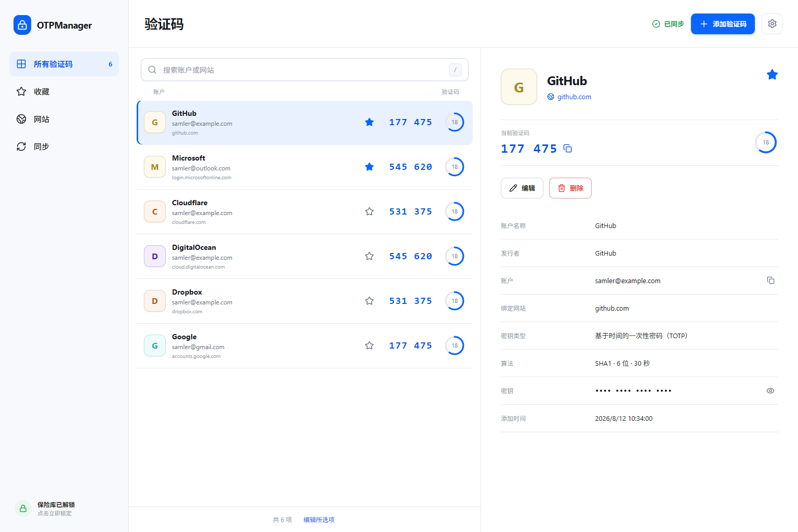Click the slash shortcut hint in search
Viewport: 798px width, 532px height.
click(455, 70)
